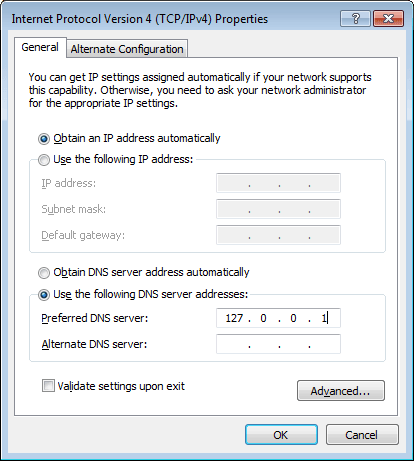Screen dimensions: 414x461
Task: Switch to the Alternate Configuration tab
Action: pyautogui.click(x=127, y=49)
